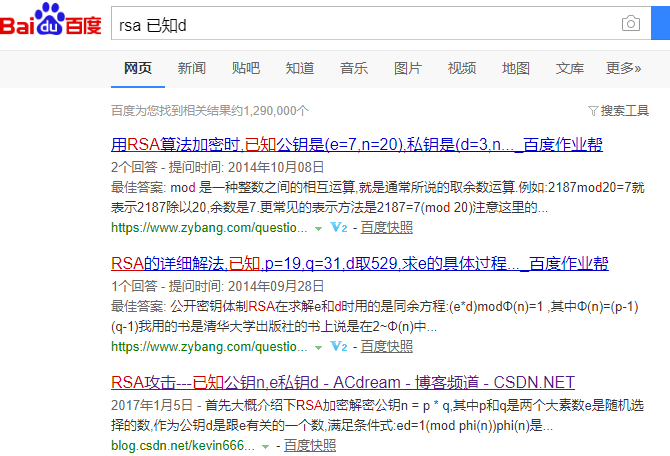Switch to the 文库 tab
The image size is (670, 456).
point(570,68)
